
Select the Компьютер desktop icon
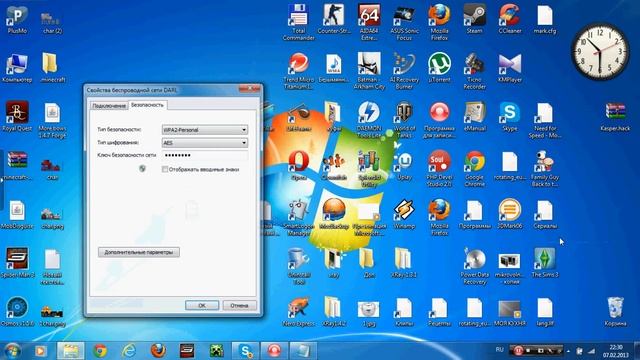click(17, 68)
